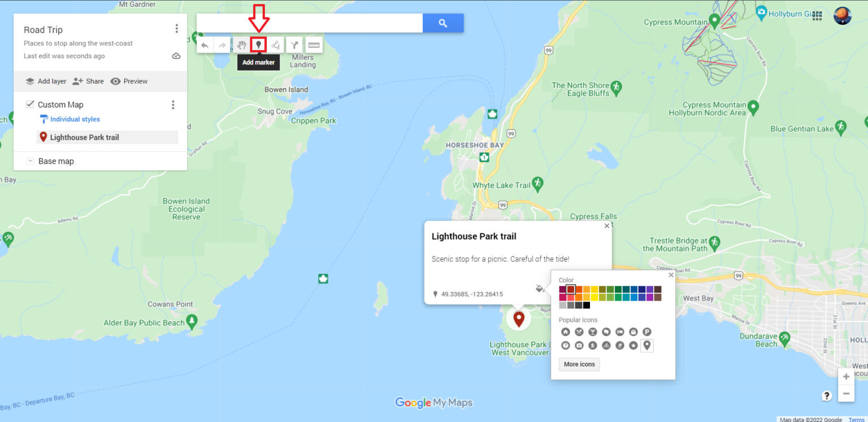This screenshot has width=868, height=422.
Task: Open the Road Trip map options menu
Action: pyautogui.click(x=176, y=28)
